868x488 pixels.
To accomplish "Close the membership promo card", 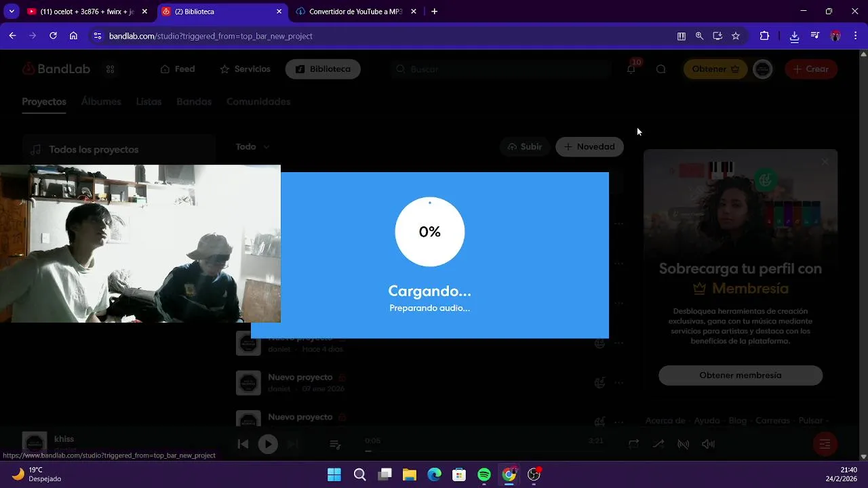I will point(825,161).
